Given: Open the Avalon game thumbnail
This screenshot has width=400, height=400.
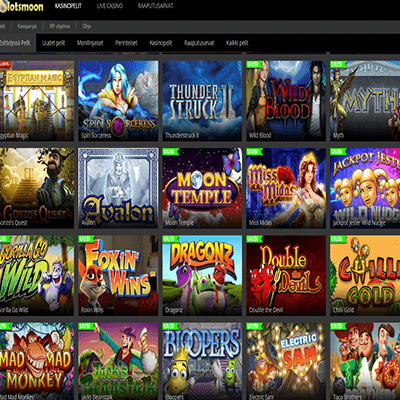Looking at the screenshot, I should (118, 188).
